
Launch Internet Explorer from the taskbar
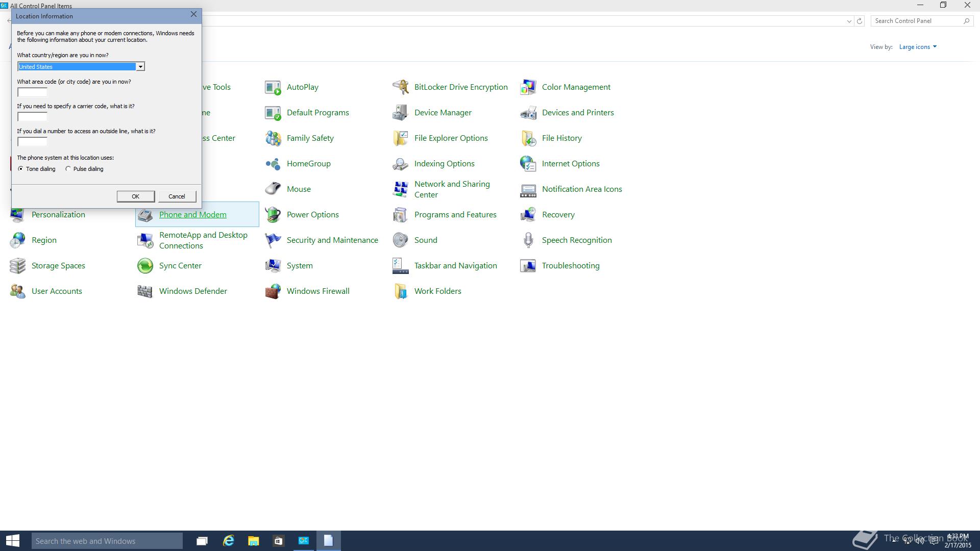coord(228,541)
